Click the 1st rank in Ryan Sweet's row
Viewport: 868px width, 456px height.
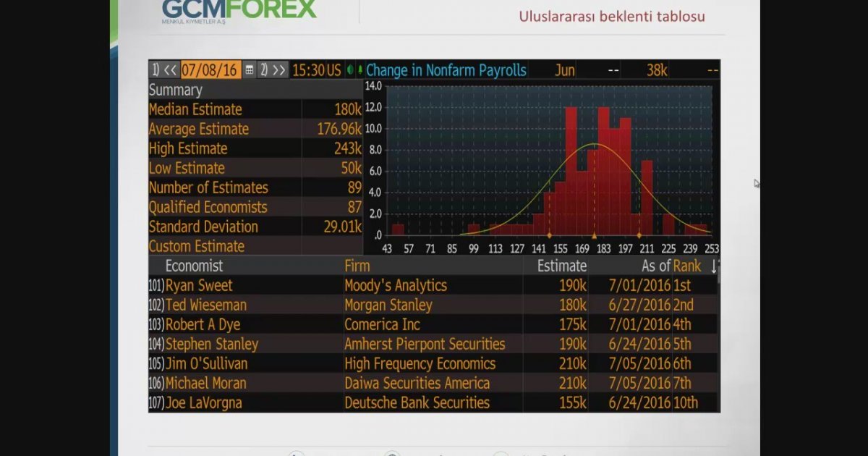click(x=683, y=285)
